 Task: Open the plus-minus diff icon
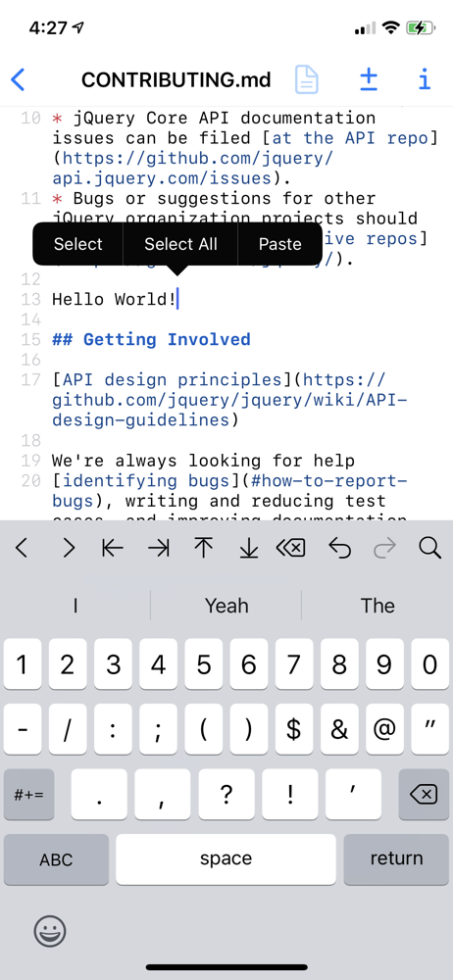(369, 79)
